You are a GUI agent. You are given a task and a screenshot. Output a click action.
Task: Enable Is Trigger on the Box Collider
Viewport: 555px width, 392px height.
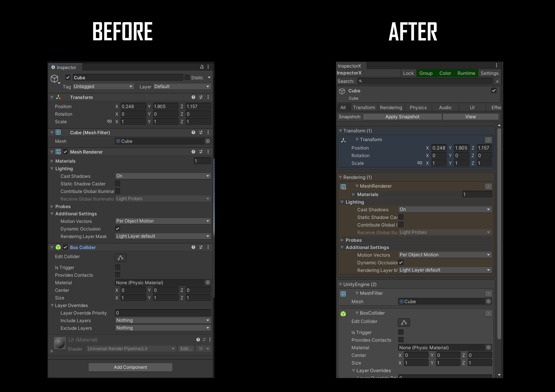[x=118, y=267]
